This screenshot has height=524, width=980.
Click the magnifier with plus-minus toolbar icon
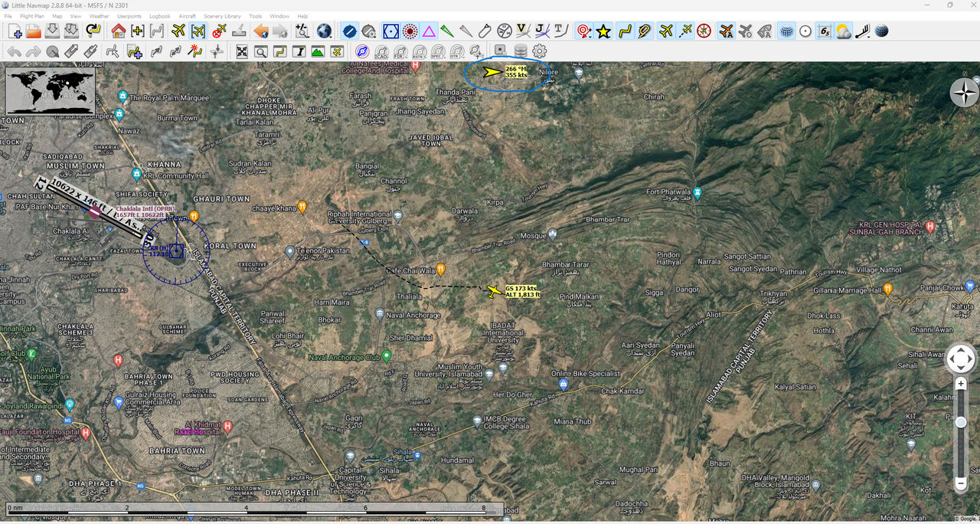(x=303, y=31)
